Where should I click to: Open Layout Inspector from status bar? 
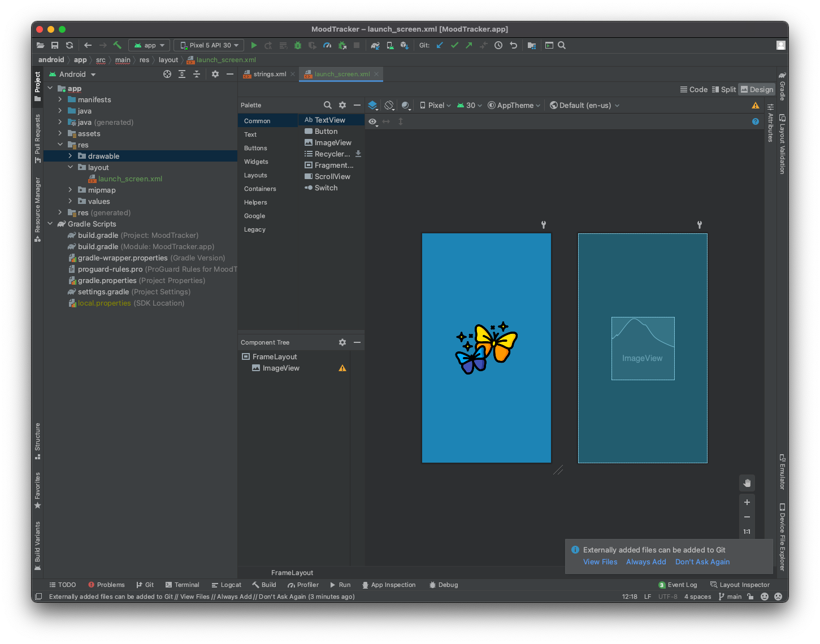click(x=740, y=585)
